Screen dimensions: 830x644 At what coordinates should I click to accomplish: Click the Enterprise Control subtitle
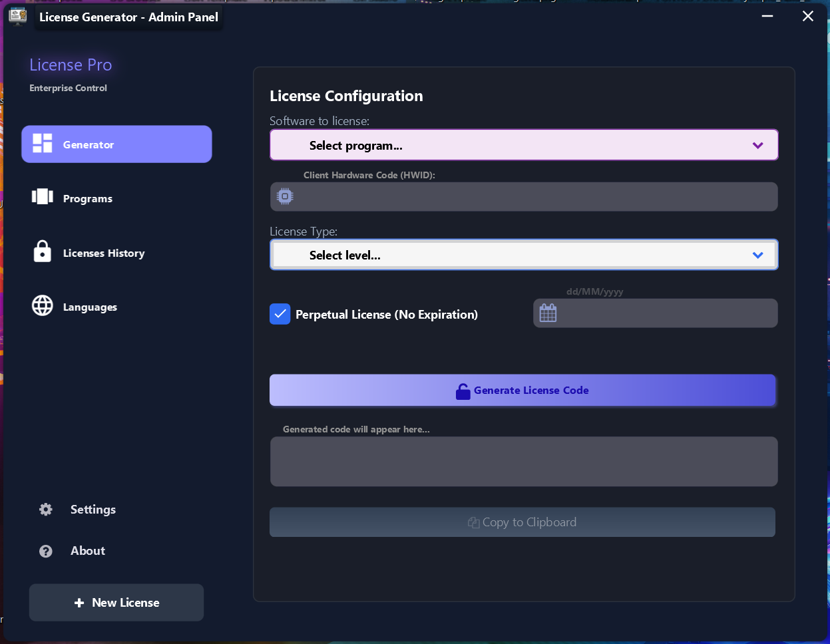[68, 88]
